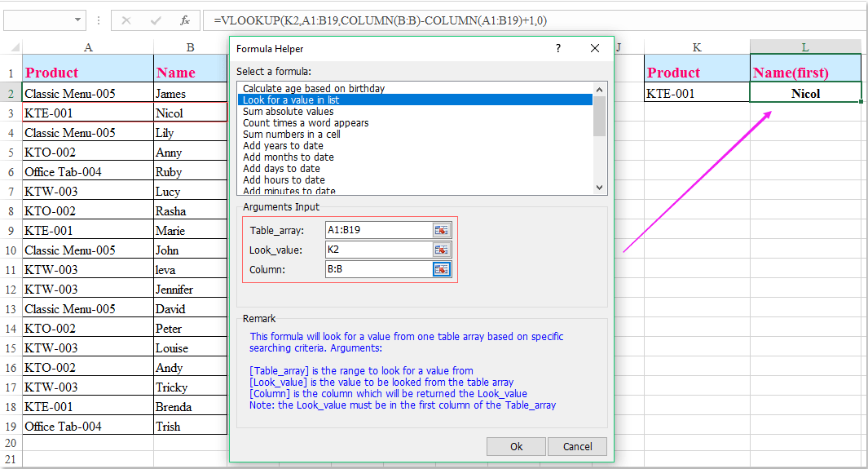Click cell A3 containing KTE-001
This screenshot has width=868, height=469.
(88, 113)
